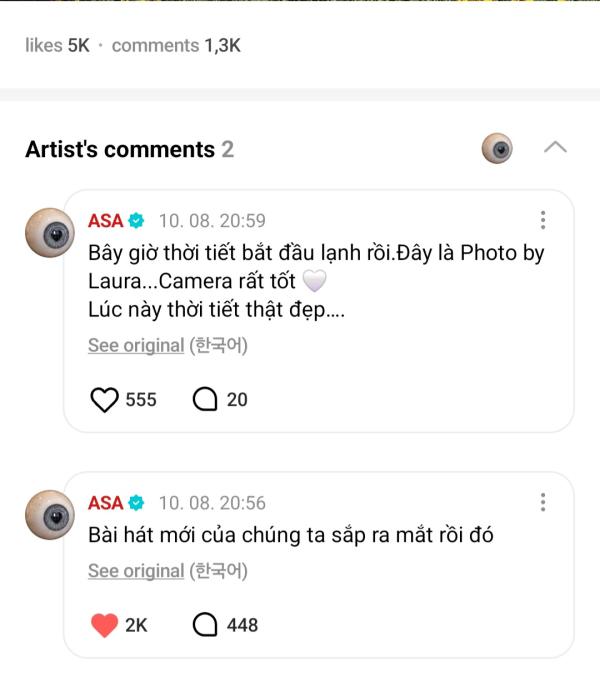Screen dimensions: 600x673
Task: Click the verified badge on the 20:56 comment
Action: click(x=137, y=503)
